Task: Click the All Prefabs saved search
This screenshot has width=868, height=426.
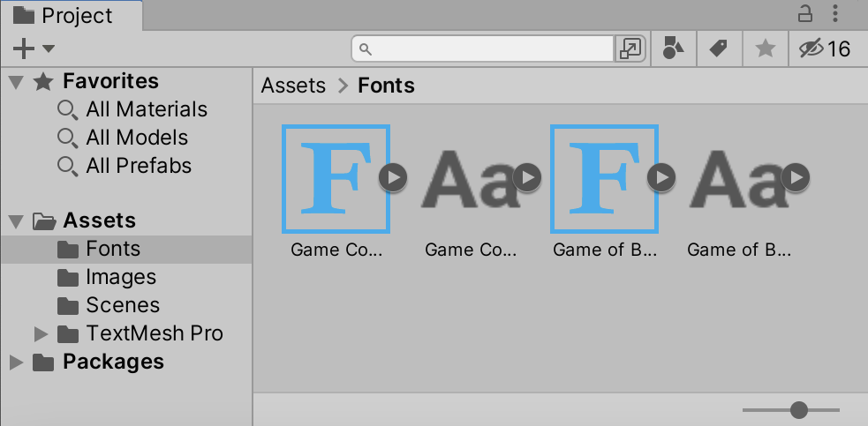Action: point(138,166)
